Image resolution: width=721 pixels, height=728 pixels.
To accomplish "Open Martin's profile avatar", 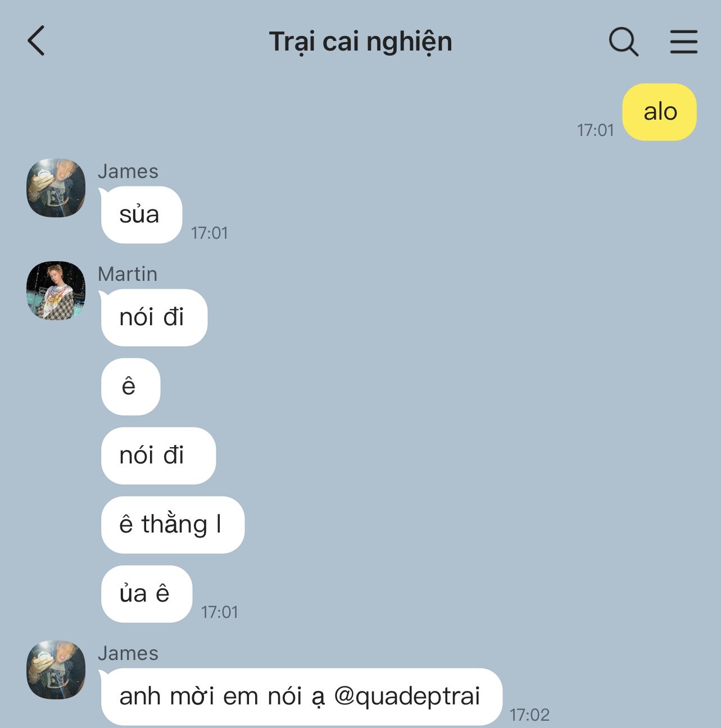I will (56, 290).
